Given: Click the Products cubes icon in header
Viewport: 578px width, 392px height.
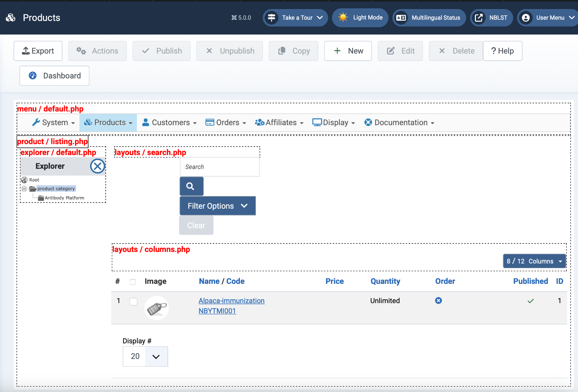Looking at the screenshot, I should pyautogui.click(x=11, y=17).
